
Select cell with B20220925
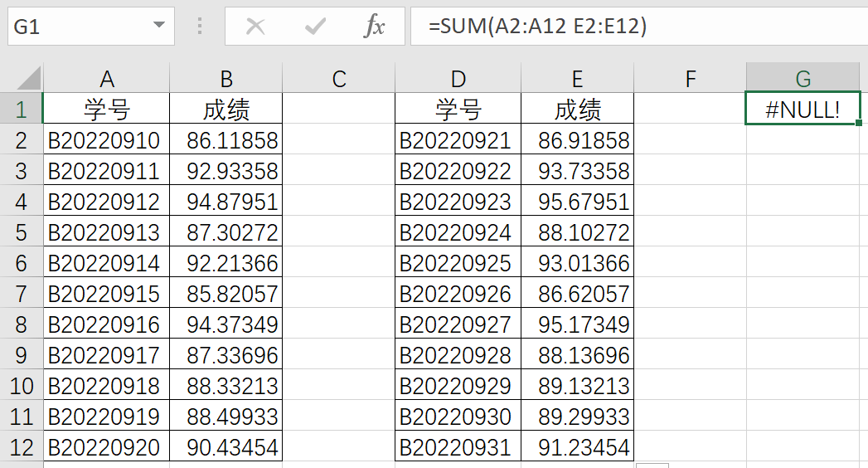458,262
